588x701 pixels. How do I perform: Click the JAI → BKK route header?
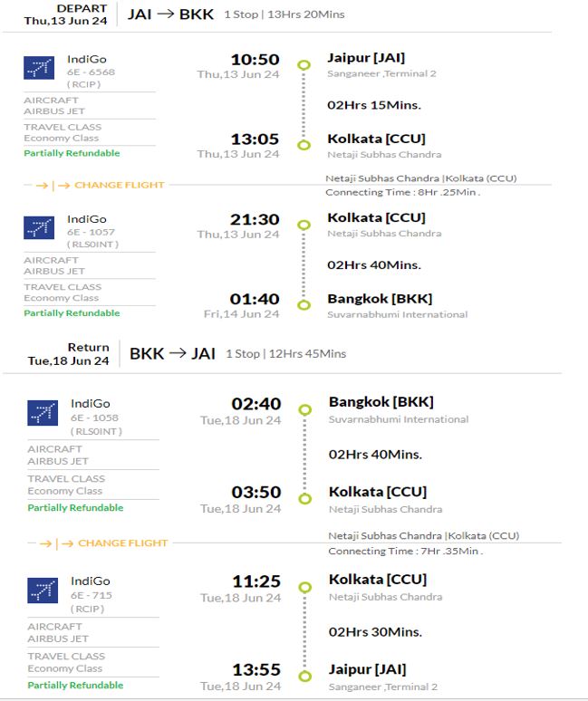click(170, 14)
